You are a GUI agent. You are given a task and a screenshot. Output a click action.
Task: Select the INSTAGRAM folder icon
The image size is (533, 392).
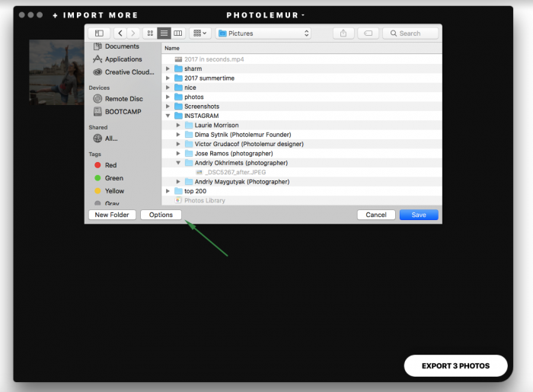click(x=178, y=116)
